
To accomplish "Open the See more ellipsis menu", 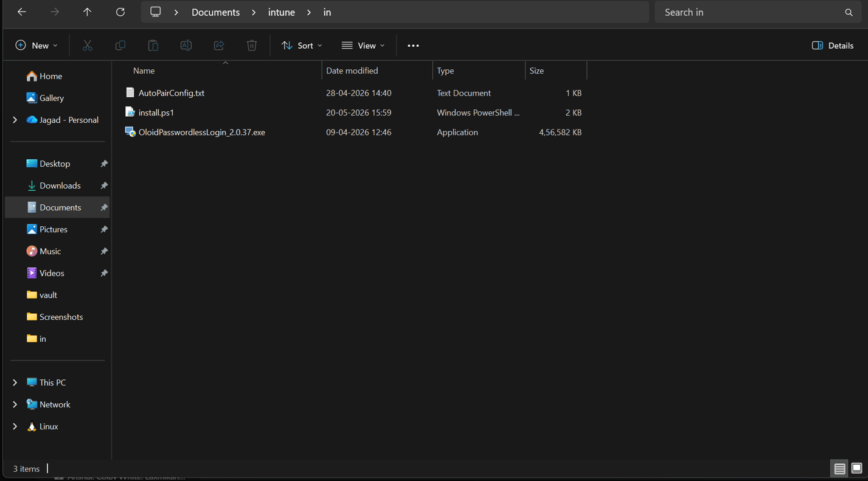I will (x=413, y=46).
